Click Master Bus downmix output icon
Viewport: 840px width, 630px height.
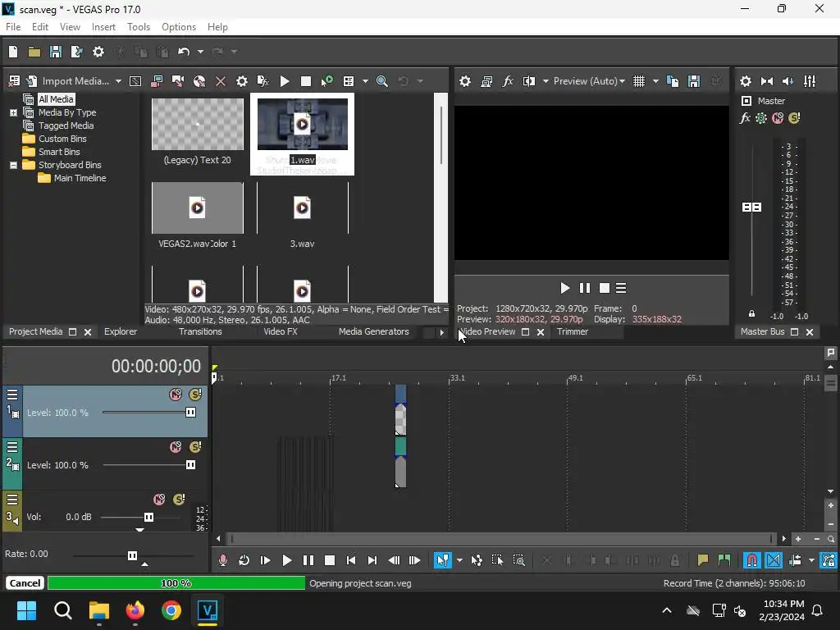click(767, 81)
